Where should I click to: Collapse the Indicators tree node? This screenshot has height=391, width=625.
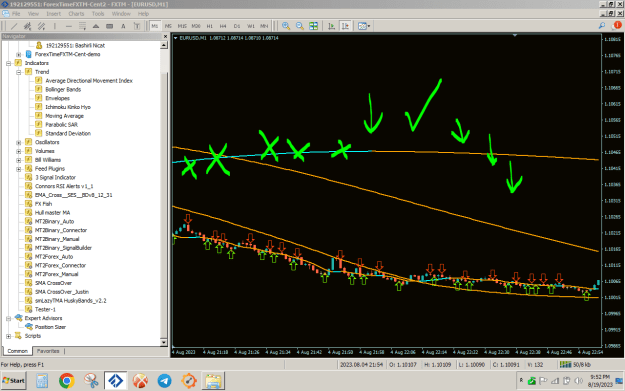click(8, 63)
